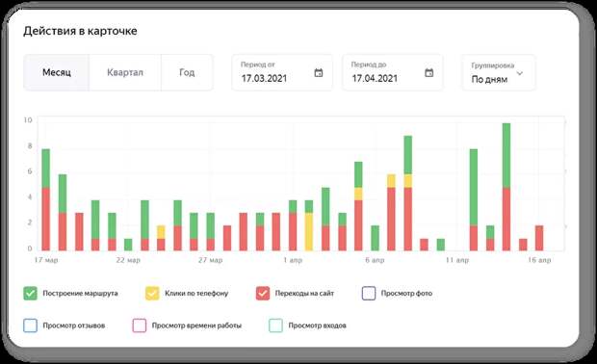
Task: Switch to the Месяц tab
Action: tap(57, 72)
